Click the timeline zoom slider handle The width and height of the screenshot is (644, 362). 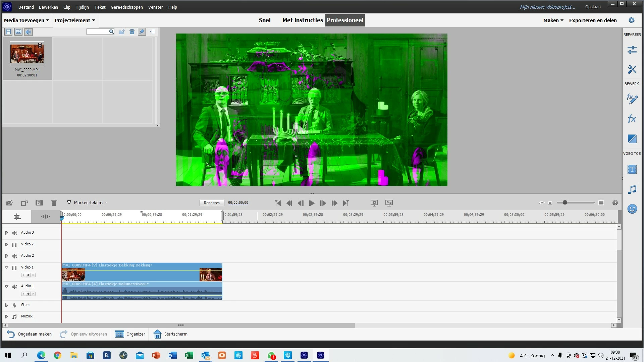565,202
